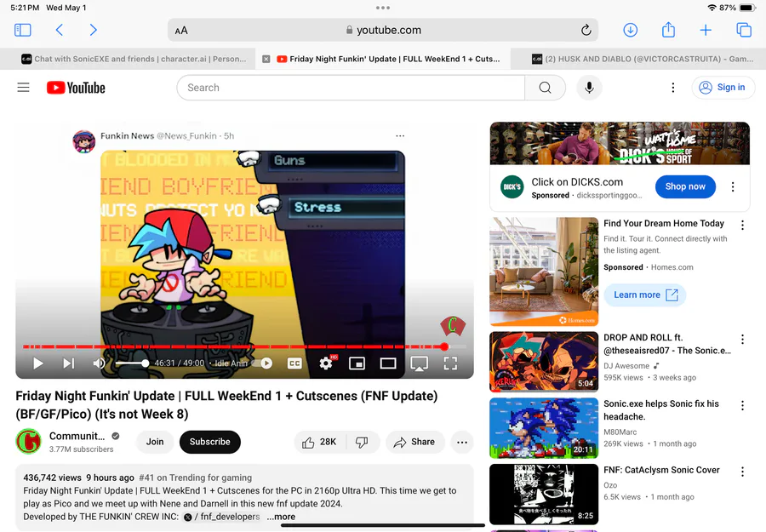Seek on the red video progress bar
Image resolution: width=766 pixels, height=532 pixels.
[244, 346]
